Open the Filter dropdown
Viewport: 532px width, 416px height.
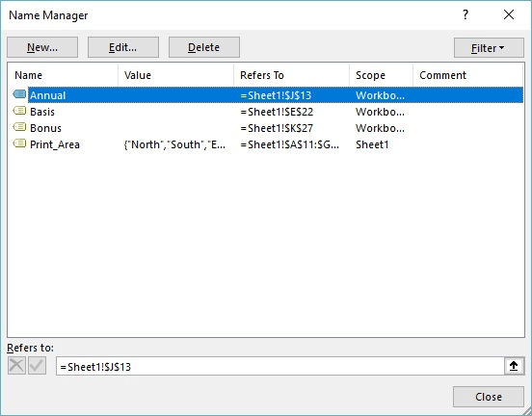(489, 48)
